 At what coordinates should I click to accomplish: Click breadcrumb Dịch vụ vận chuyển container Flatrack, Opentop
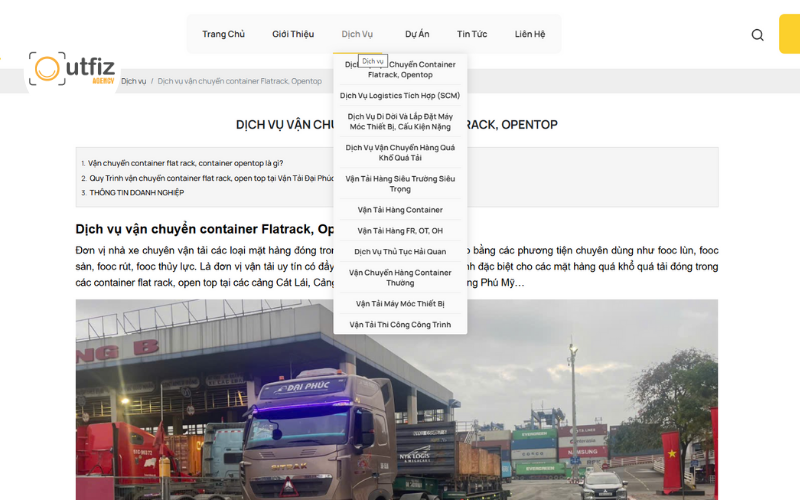point(239,81)
